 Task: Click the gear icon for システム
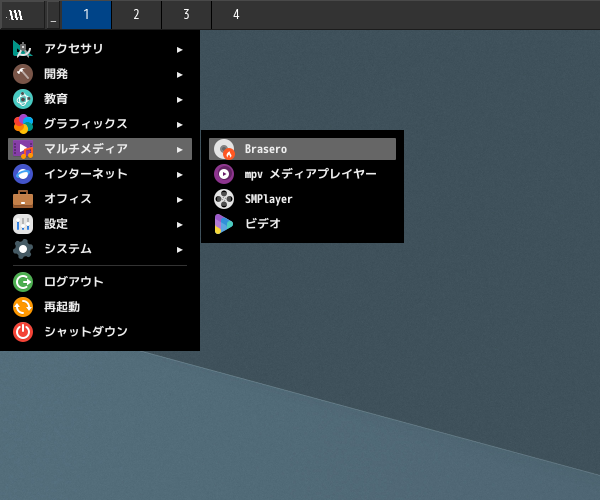pyautogui.click(x=23, y=249)
